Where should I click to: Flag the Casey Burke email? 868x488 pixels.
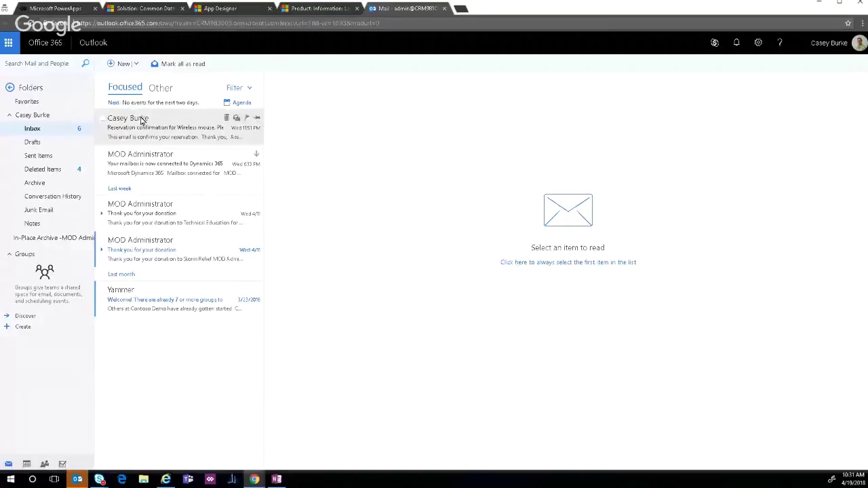246,118
